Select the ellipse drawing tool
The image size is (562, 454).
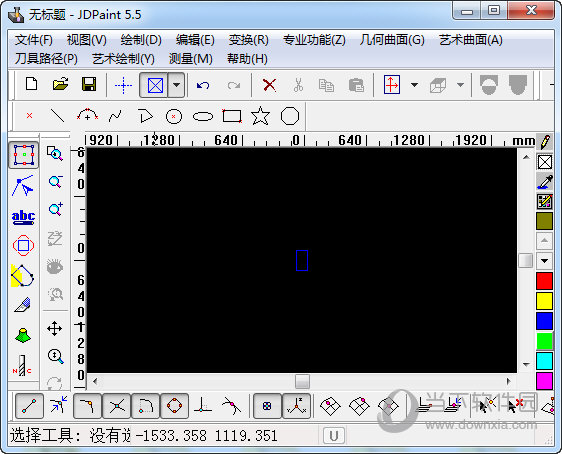point(203,116)
